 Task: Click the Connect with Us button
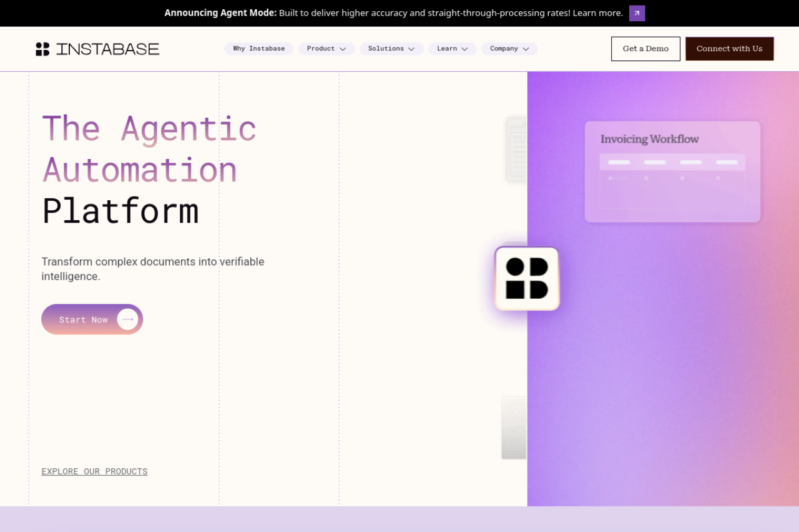[730, 49]
